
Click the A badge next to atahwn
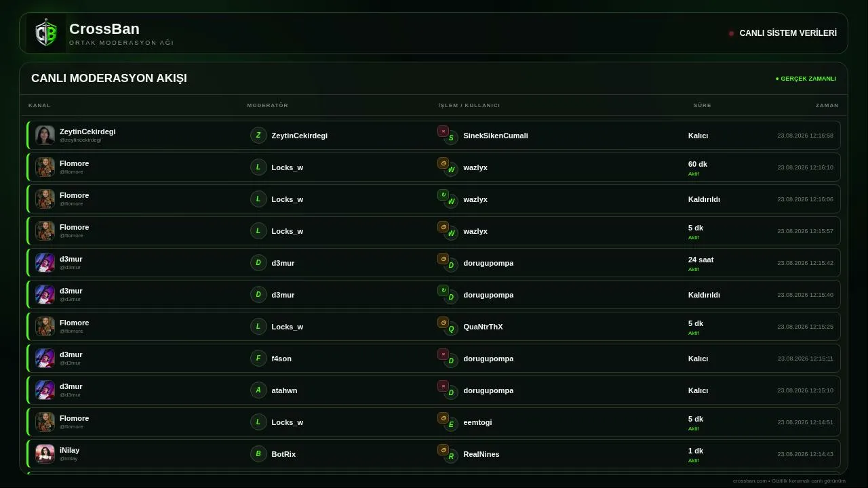[x=258, y=390]
